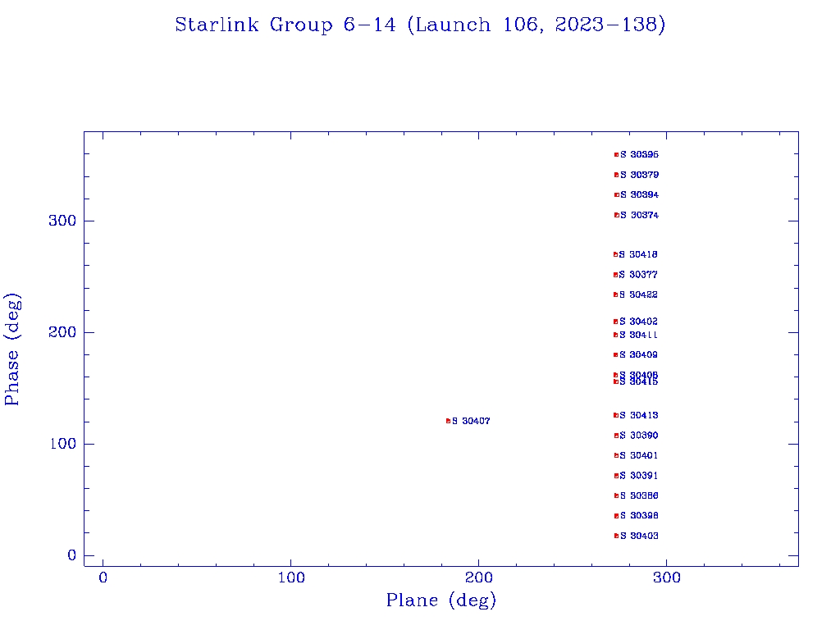840x630 pixels.
Task: Select the S 30374 satellite marker
Action: click(x=616, y=215)
